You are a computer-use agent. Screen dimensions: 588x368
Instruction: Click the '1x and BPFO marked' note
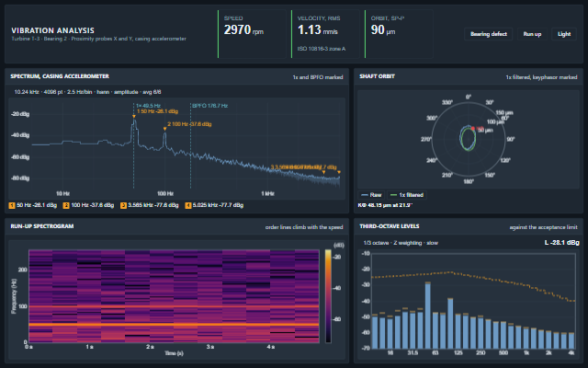[318, 77]
